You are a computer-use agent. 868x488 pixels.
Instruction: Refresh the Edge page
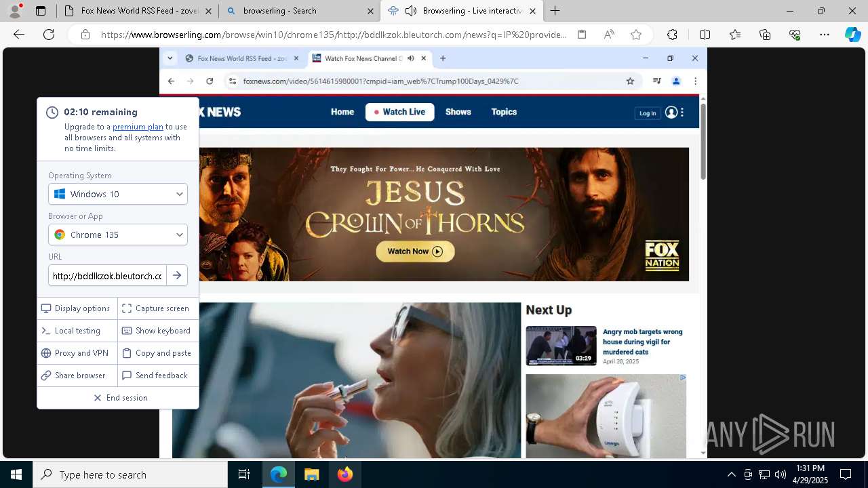point(49,35)
